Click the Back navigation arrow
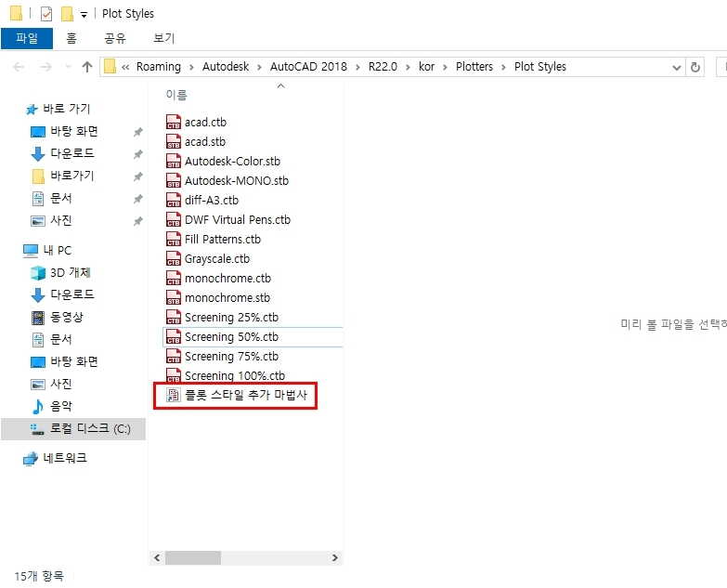 click(19, 67)
